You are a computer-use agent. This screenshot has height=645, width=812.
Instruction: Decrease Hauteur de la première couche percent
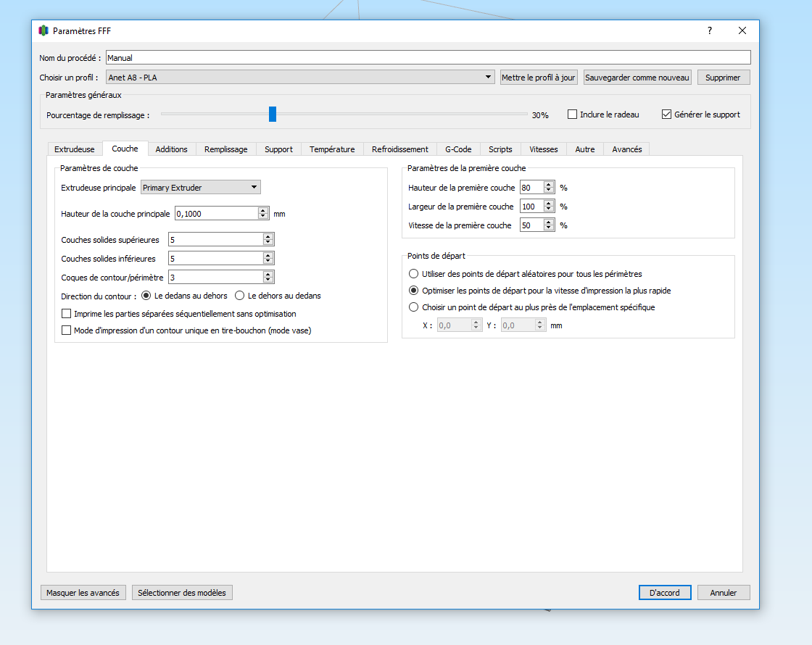(x=548, y=191)
